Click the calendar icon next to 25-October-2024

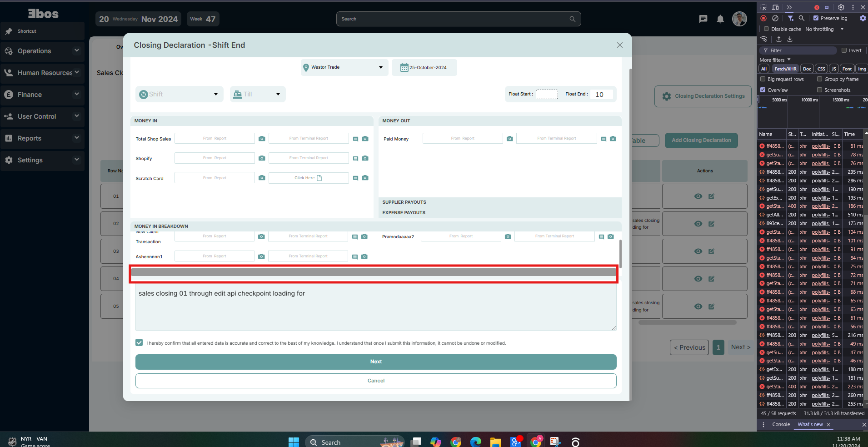point(404,68)
